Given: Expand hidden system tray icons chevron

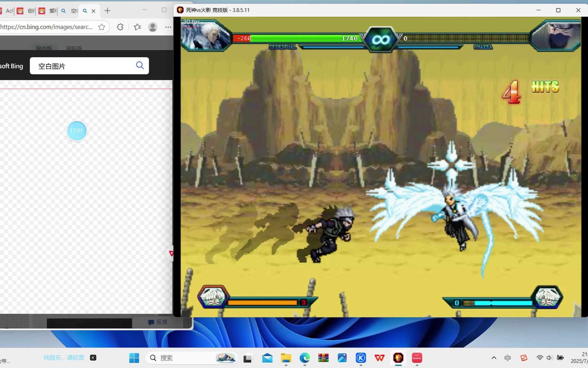Looking at the screenshot, I should click(494, 358).
